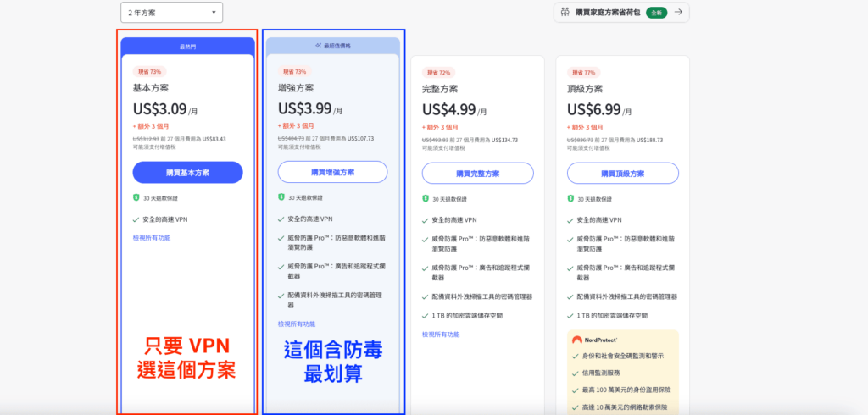Click the US$3.09 price

[x=159, y=108]
